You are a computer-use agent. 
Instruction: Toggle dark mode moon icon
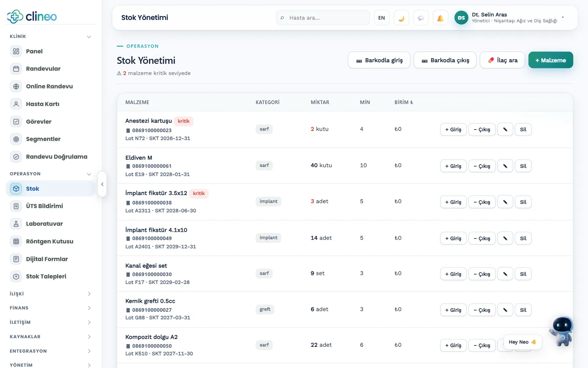[401, 18]
